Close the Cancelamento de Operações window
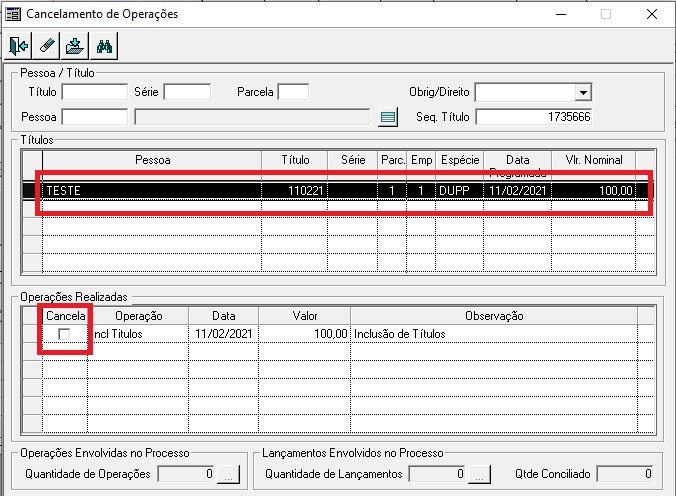The height and width of the screenshot is (496, 676). (x=652, y=14)
